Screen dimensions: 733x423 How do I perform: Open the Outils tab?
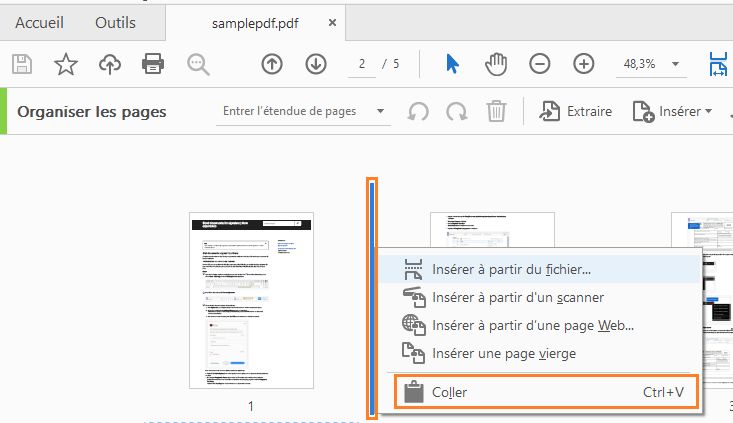[x=115, y=22]
